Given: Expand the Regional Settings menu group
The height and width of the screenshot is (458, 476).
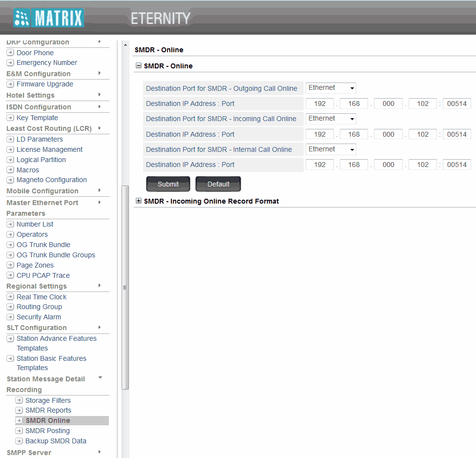Looking at the screenshot, I should [100, 286].
